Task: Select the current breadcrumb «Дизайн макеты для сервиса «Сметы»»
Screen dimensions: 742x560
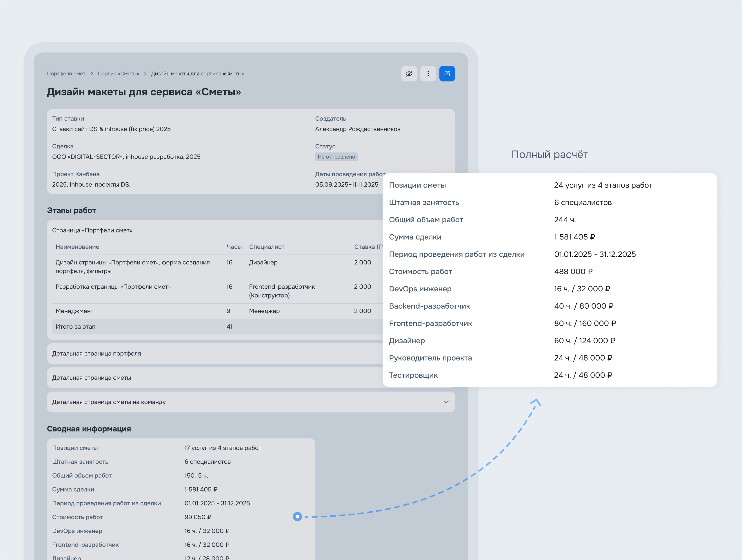Action: click(197, 74)
